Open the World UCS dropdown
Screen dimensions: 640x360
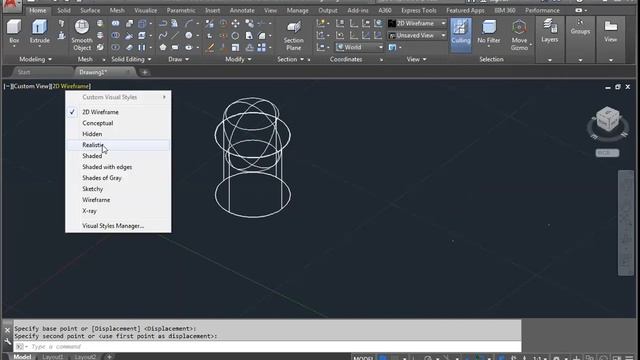360,47
